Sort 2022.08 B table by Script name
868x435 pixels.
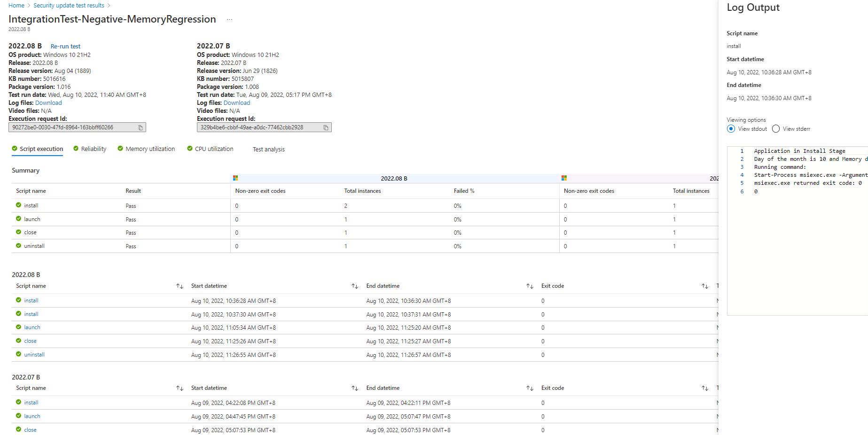[180, 286]
